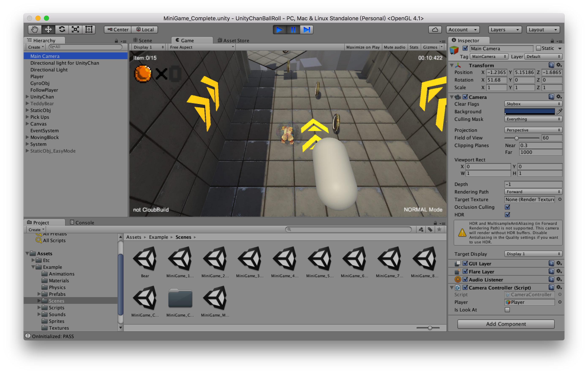Click the Background color swatch
Viewport: 588px width, 374px height.
point(529,112)
